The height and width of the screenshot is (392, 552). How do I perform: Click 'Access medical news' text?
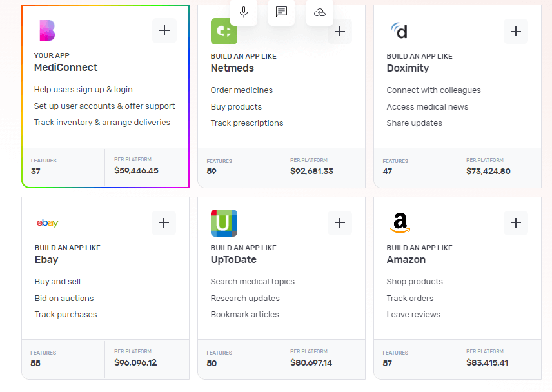(428, 107)
